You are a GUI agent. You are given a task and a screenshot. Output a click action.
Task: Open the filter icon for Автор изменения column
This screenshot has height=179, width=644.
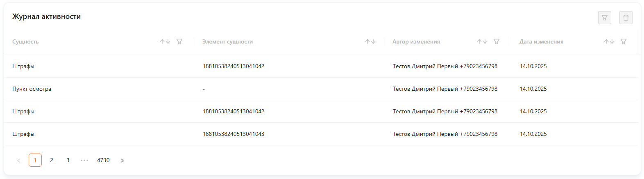pyautogui.click(x=497, y=41)
